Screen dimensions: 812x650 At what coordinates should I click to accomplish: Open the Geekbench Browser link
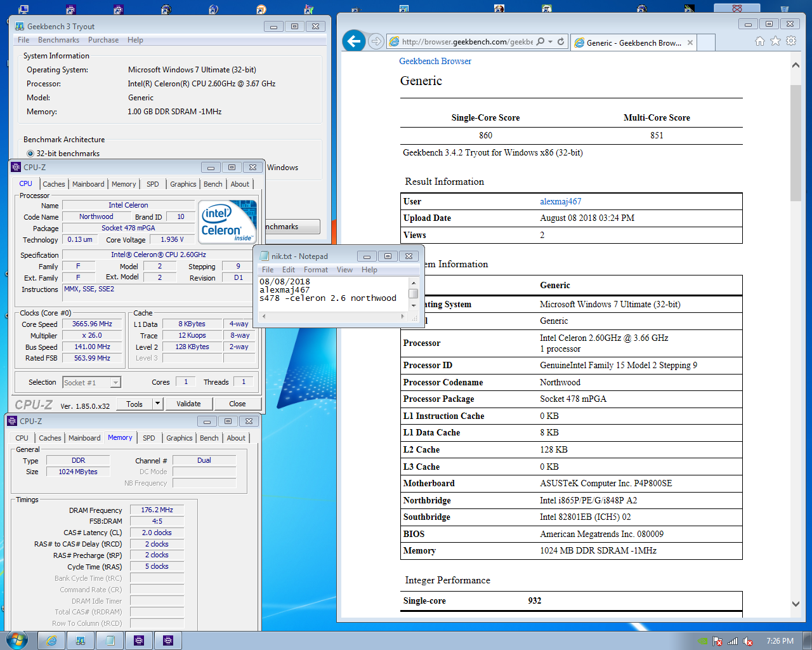click(435, 62)
